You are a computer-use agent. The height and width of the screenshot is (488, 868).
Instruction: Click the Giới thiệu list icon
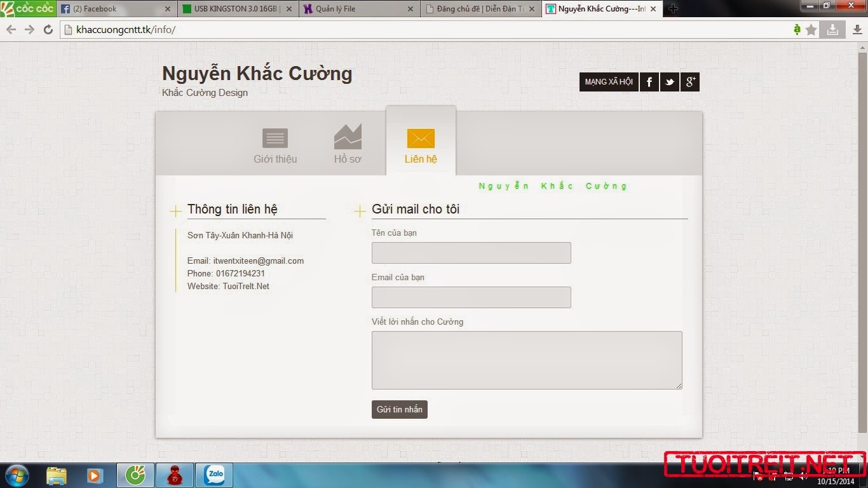[275, 138]
